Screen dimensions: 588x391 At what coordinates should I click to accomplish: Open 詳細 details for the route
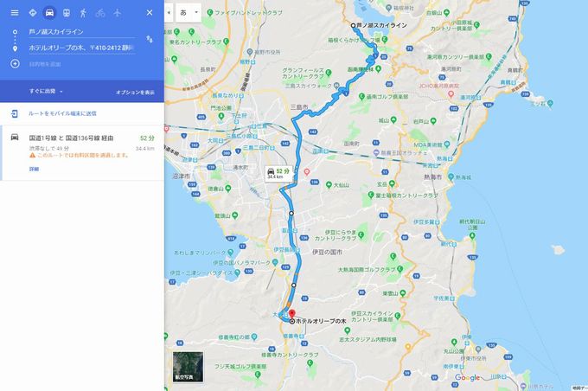(x=34, y=169)
